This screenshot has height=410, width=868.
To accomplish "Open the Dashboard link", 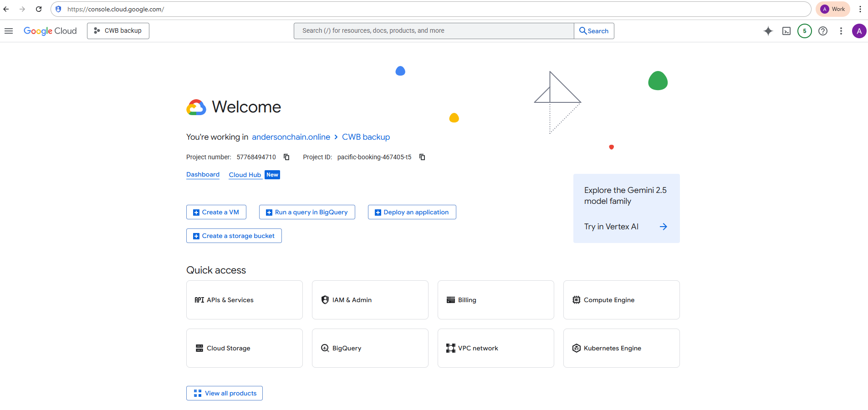I will point(203,175).
